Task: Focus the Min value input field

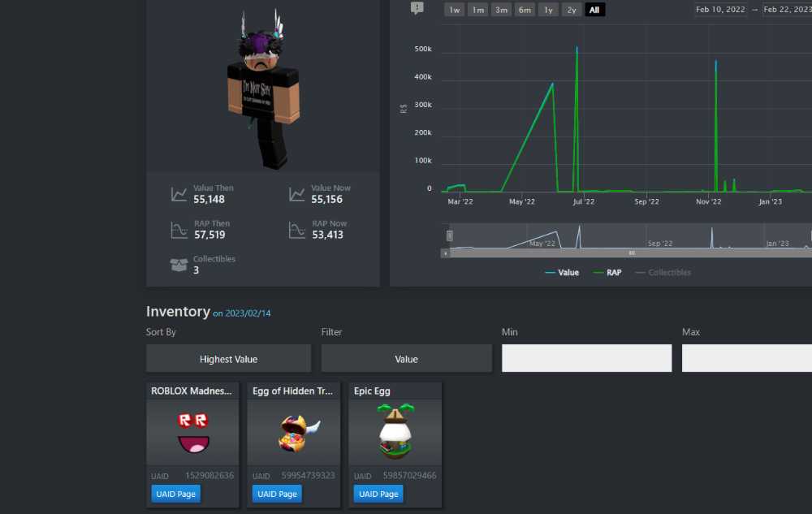Action: point(586,358)
